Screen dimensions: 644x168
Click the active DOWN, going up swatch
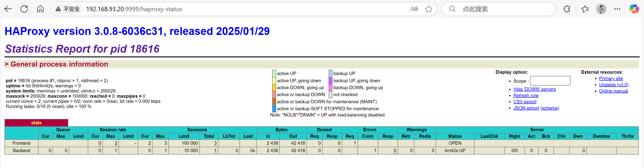(x=274, y=88)
